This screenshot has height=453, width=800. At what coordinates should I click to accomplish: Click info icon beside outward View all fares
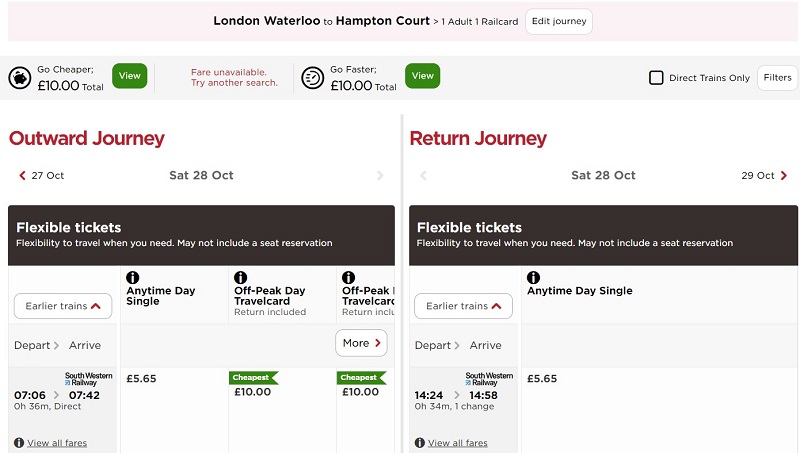point(19,443)
